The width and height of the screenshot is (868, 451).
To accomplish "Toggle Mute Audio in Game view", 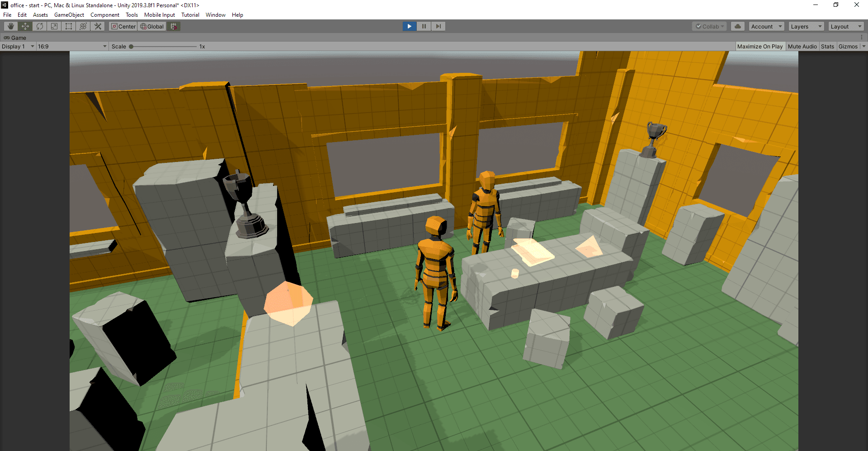I will (x=802, y=46).
